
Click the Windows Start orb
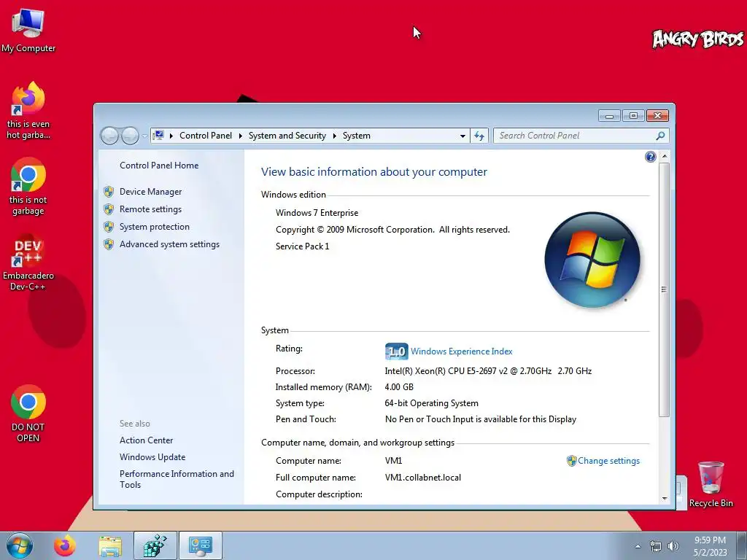click(x=20, y=545)
